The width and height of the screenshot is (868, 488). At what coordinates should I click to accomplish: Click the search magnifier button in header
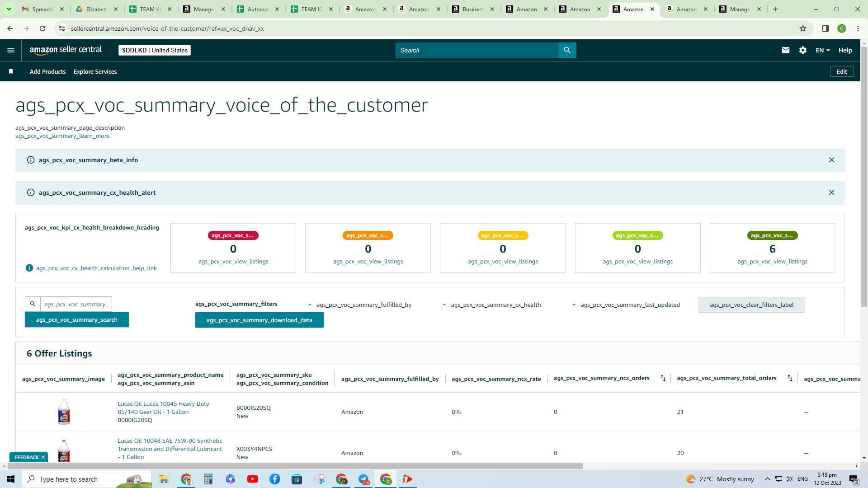click(x=567, y=50)
